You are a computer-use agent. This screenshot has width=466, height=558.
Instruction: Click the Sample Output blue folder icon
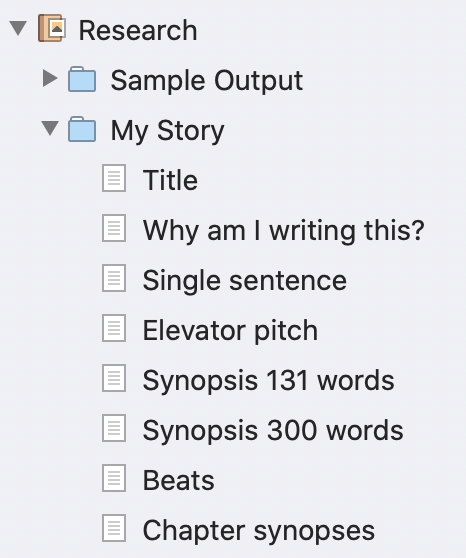coord(82,79)
